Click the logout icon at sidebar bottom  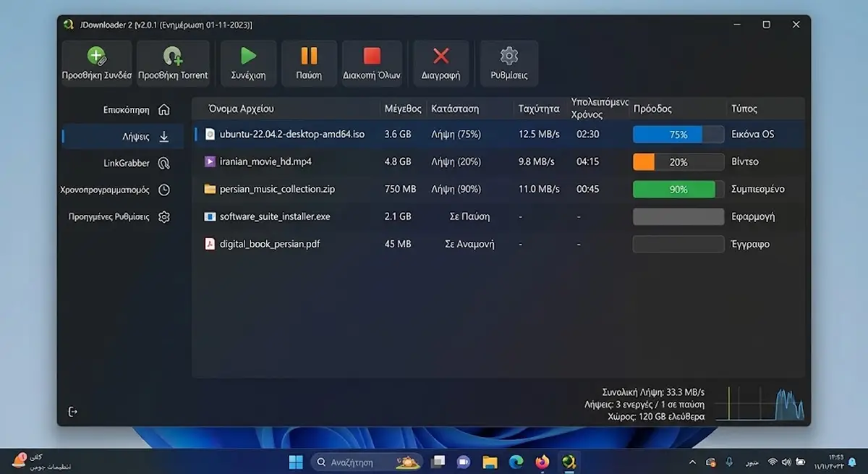click(x=72, y=412)
